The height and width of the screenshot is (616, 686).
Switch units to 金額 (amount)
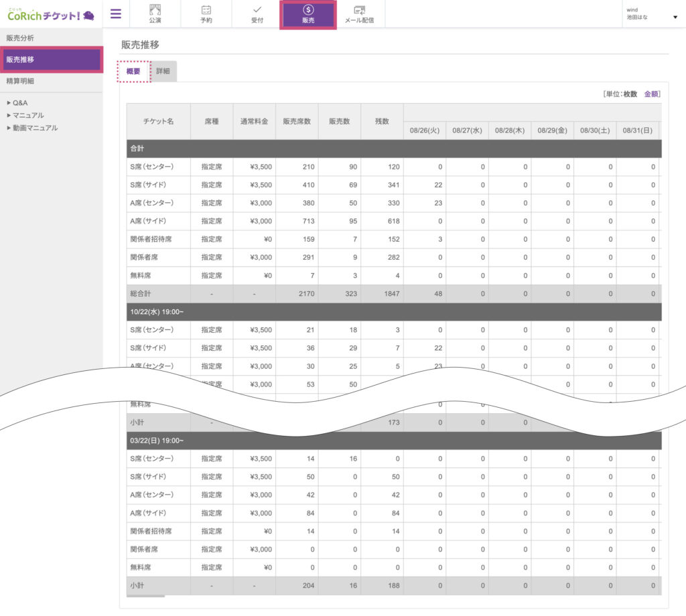(x=651, y=94)
